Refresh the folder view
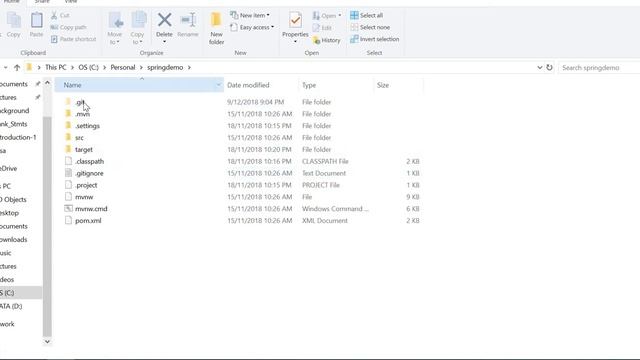Image resolution: width=640 pixels, height=360 pixels. (x=549, y=67)
